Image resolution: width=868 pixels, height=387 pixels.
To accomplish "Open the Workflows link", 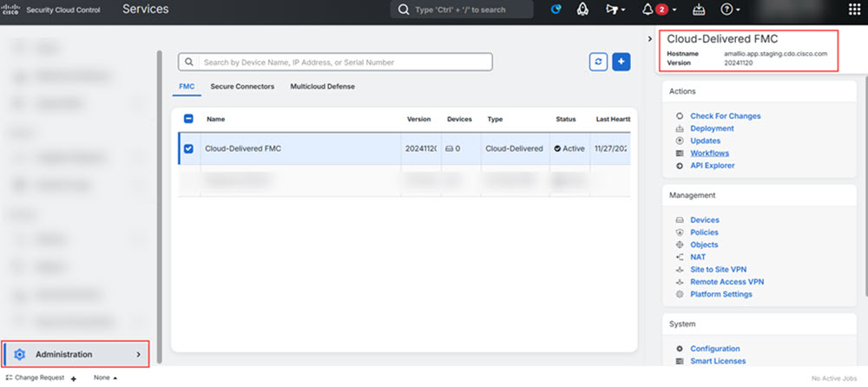I will coord(709,153).
